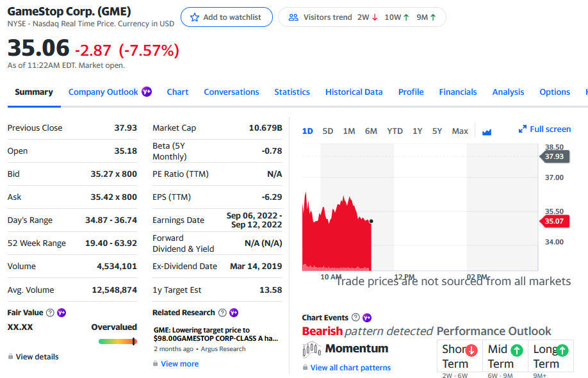Open the GME Lowering target price article
Image resolution: width=588 pixels, height=378 pixels.
(x=216, y=334)
